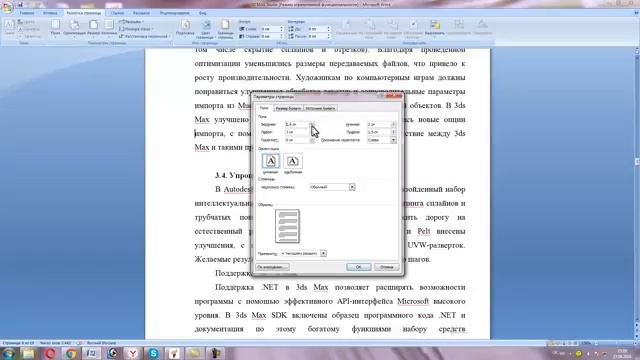Open the Номера строк menu
640x360 pixels.
click(136, 29)
